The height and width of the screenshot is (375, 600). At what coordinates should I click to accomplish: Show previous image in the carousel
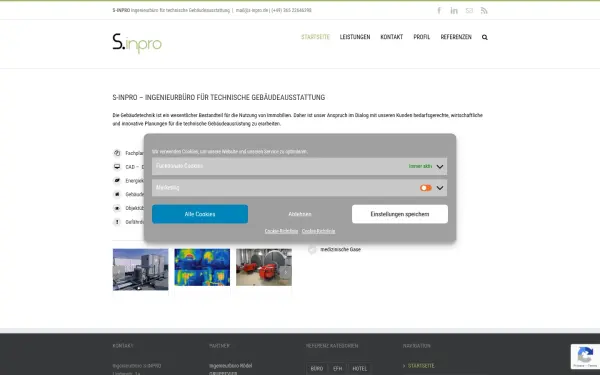click(x=119, y=272)
